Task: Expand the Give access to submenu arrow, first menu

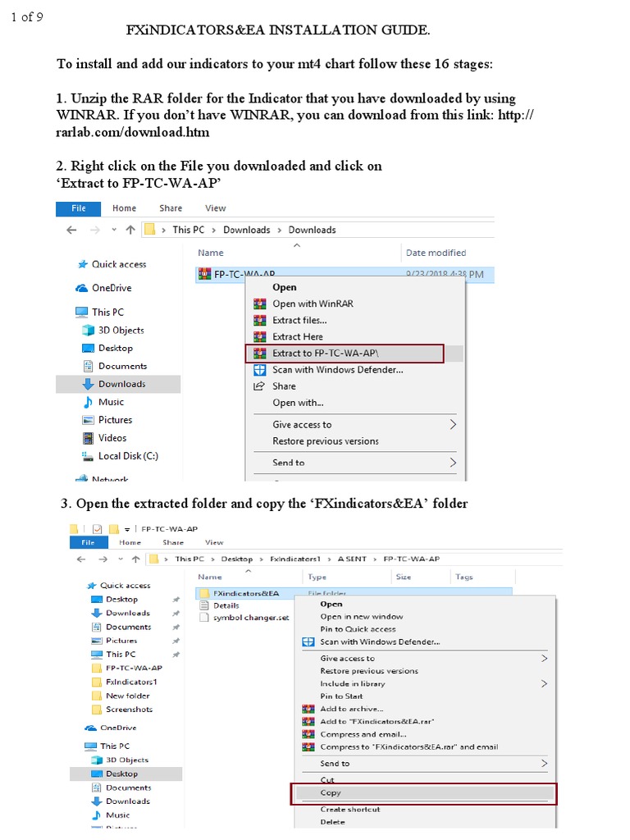Action: 453,425
